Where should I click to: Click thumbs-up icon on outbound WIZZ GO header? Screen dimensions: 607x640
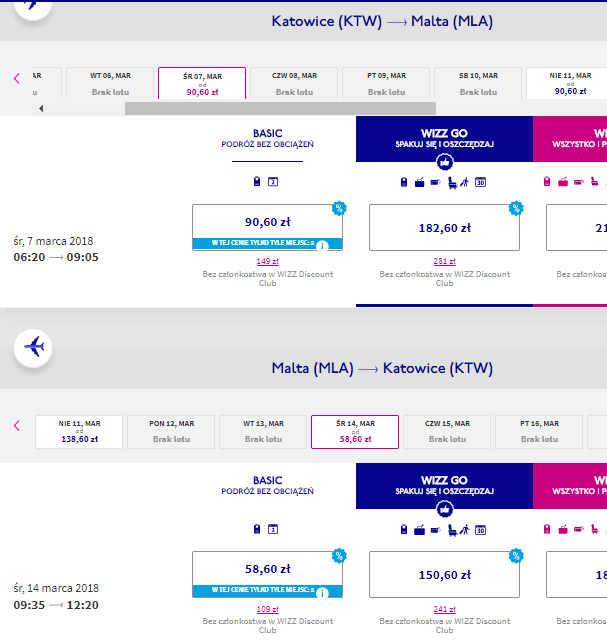coord(445,162)
